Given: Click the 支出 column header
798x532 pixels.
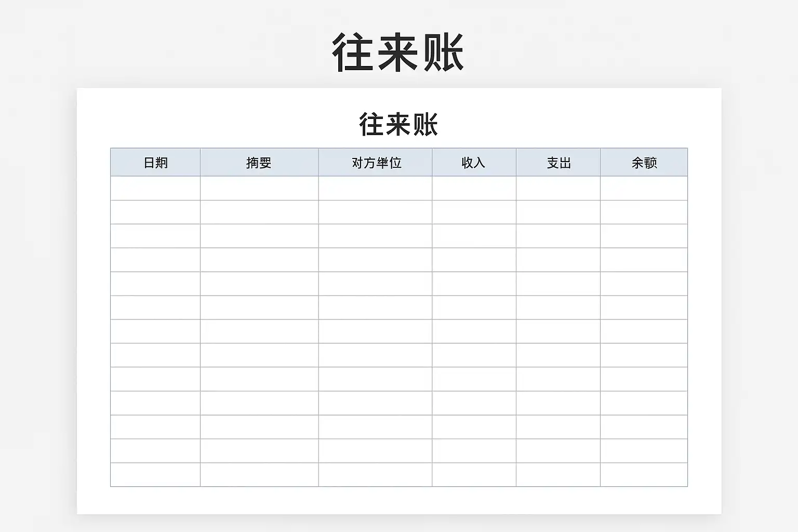Looking at the screenshot, I should (558, 162).
